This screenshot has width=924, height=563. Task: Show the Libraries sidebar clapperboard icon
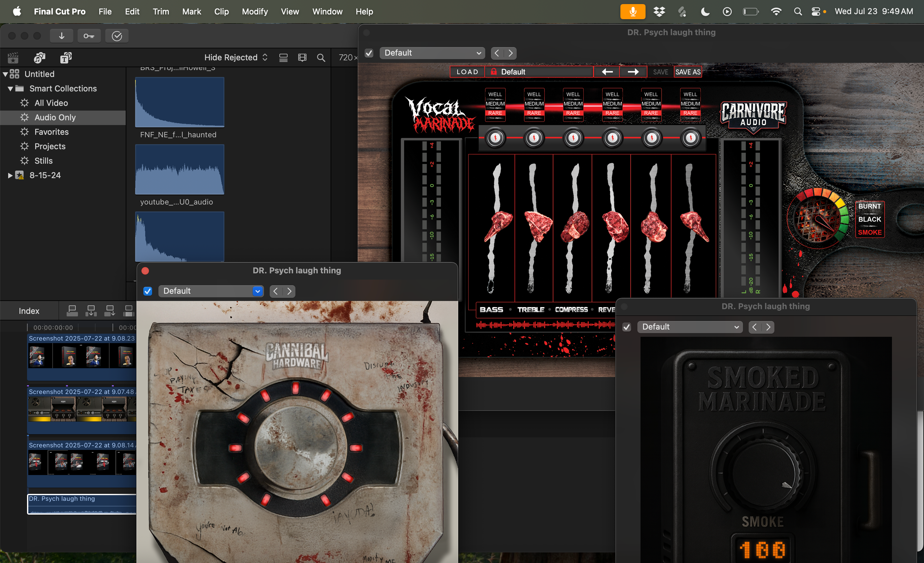click(13, 57)
